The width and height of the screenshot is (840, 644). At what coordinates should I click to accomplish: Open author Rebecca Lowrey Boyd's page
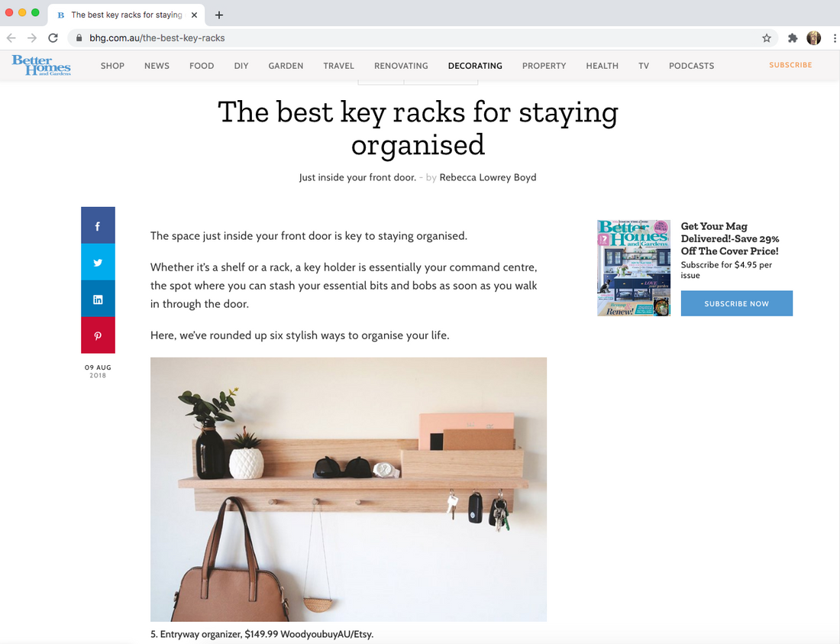tap(487, 177)
